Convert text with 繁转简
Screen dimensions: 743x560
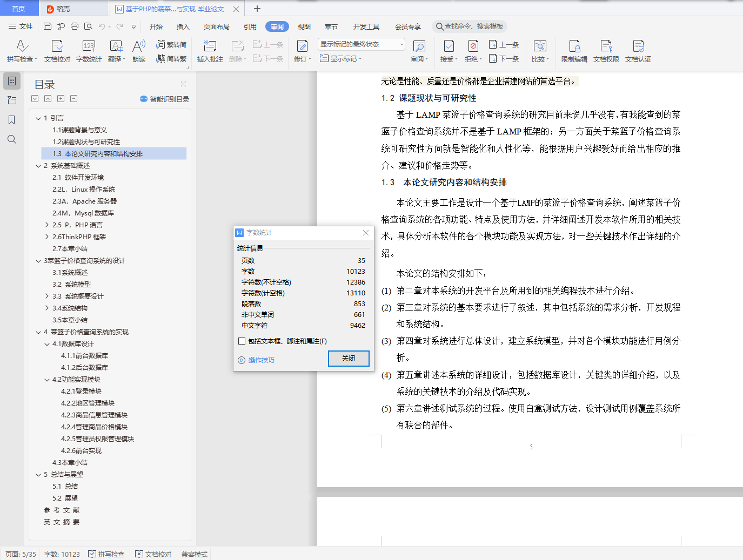pos(171,44)
